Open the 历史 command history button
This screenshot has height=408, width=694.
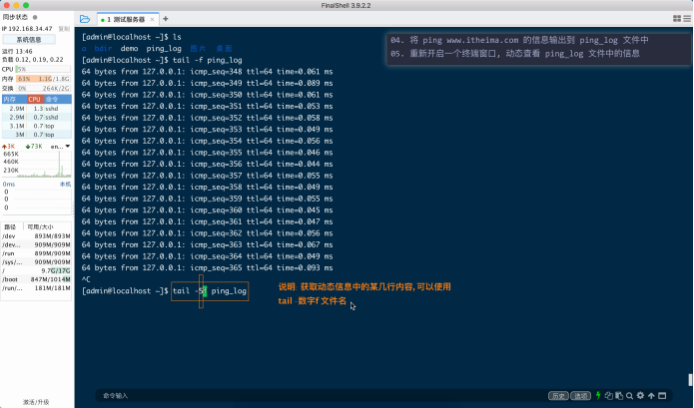click(558, 396)
